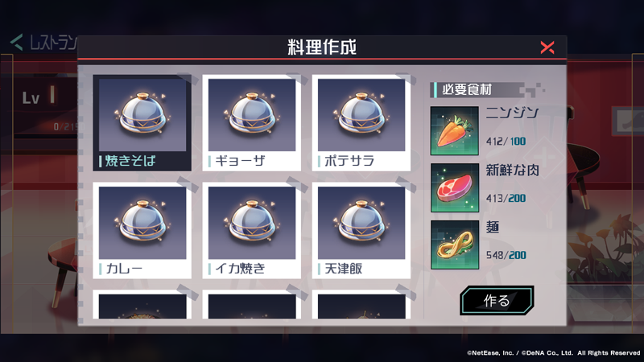Choose the 天津飯 dish card
This screenshot has height=362, width=644.
[361, 231]
